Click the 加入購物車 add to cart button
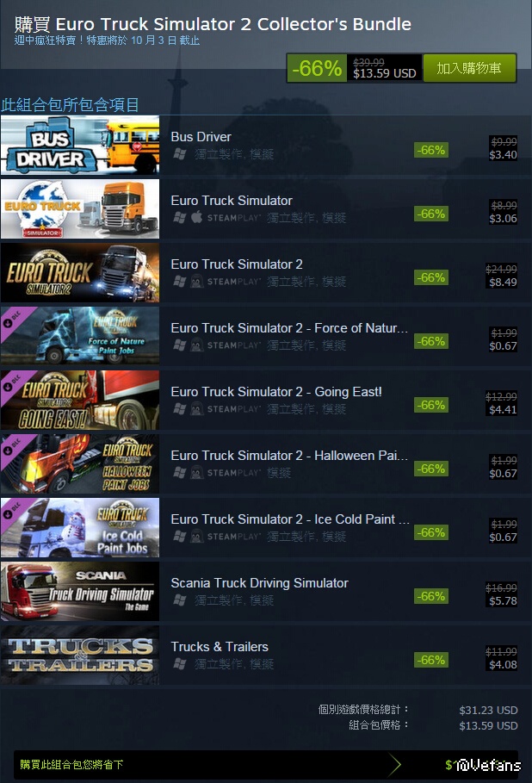Viewport: 532px width, 783px height. tap(469, 68)
